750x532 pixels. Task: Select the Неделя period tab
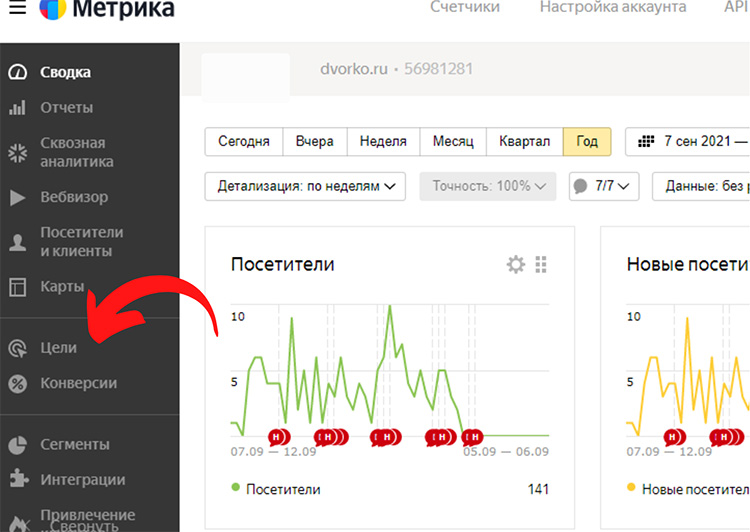(383, 142)
